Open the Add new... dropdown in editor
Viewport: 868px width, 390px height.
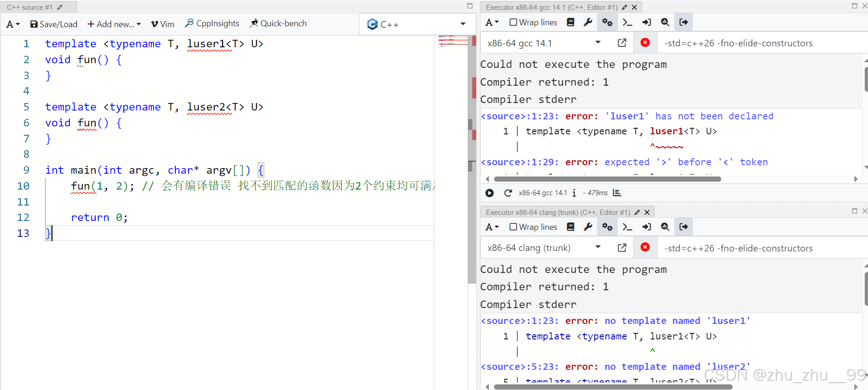tap(114, 24)
